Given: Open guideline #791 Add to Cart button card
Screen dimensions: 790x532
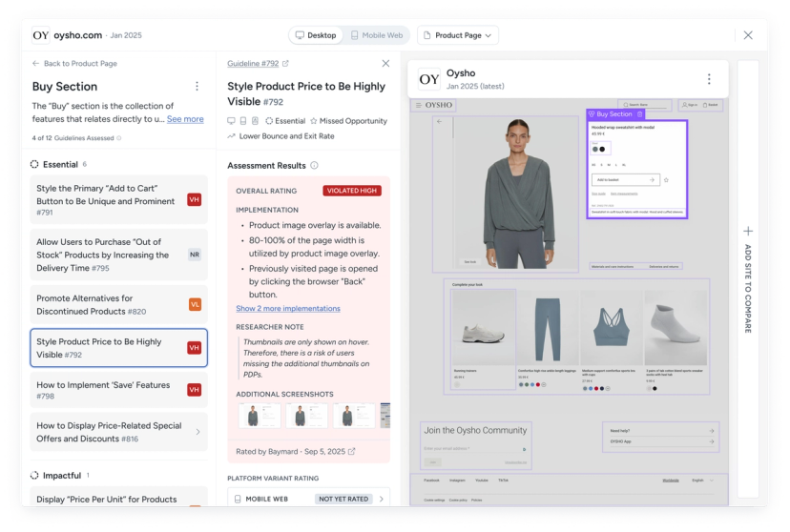Looking at the screenshot, I should (118, 200).
